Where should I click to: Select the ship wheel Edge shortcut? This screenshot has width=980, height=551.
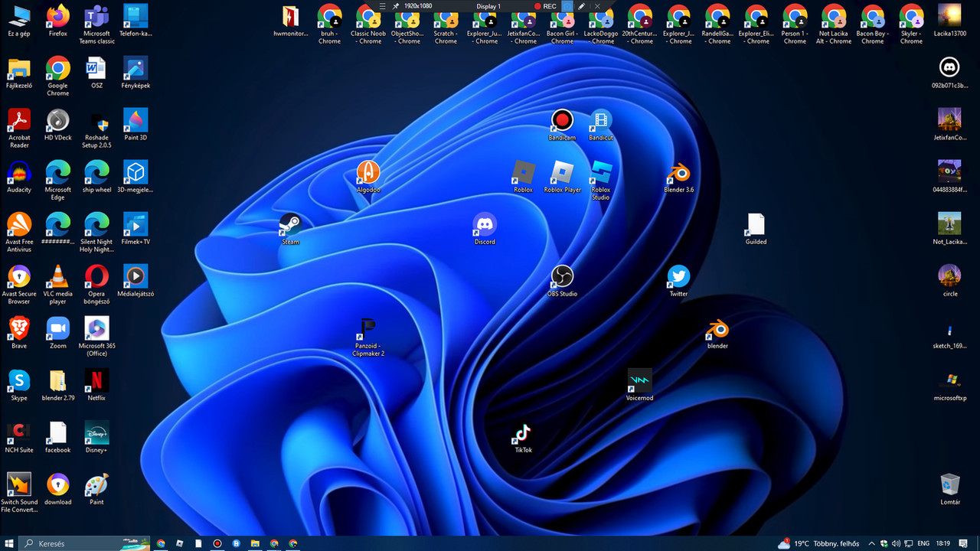[x=96, y=177]
